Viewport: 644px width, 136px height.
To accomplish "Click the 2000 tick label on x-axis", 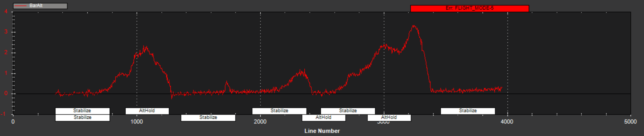I will [x=260, y=122].
